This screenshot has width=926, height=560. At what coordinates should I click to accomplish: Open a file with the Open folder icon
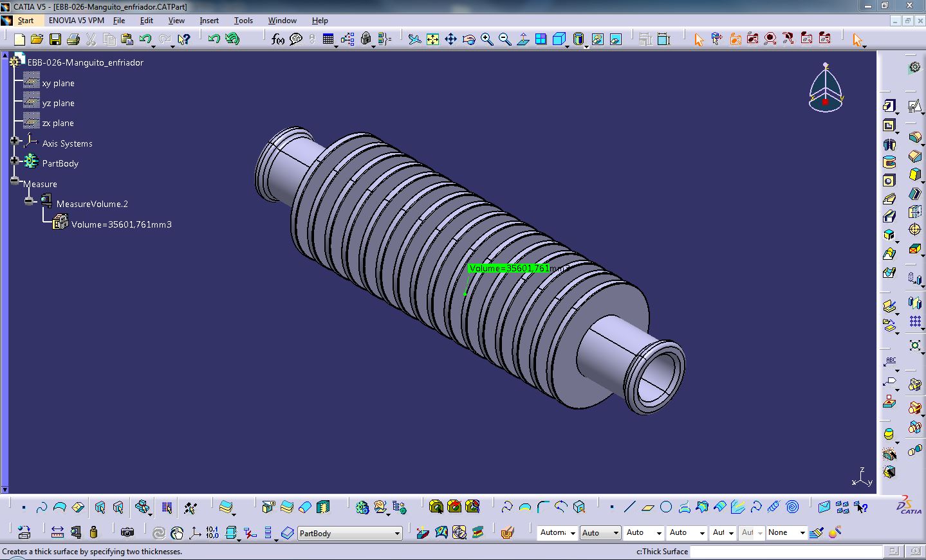[x=37, y=39]
